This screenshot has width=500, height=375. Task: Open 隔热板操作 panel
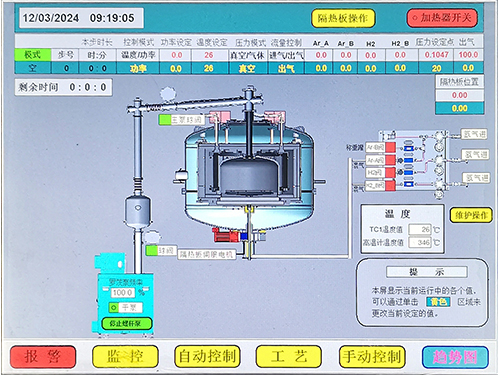[343, 18]
